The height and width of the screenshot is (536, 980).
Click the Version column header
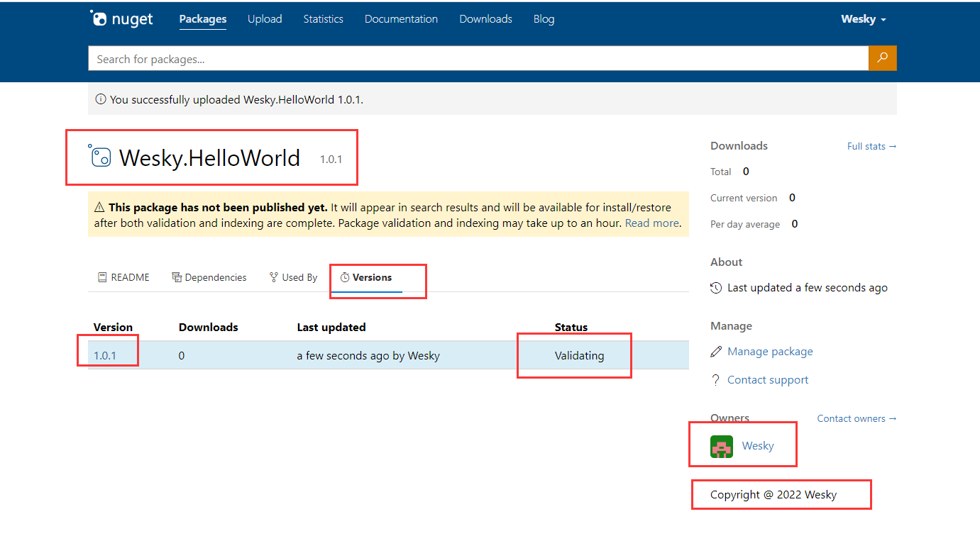(113, 327)
